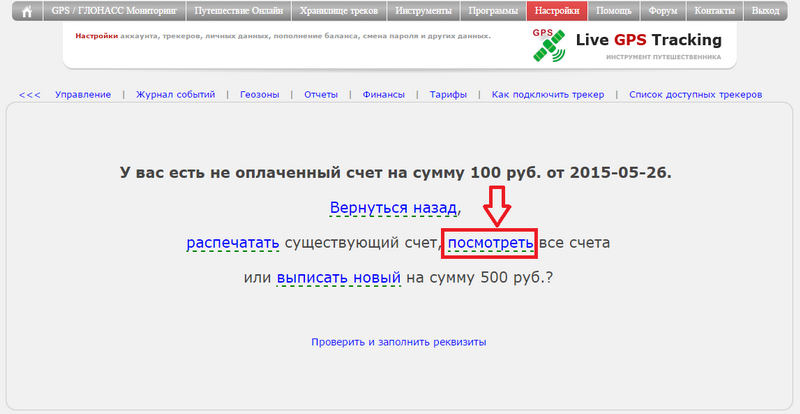Open Журнал событий link

tap(175, 95)
